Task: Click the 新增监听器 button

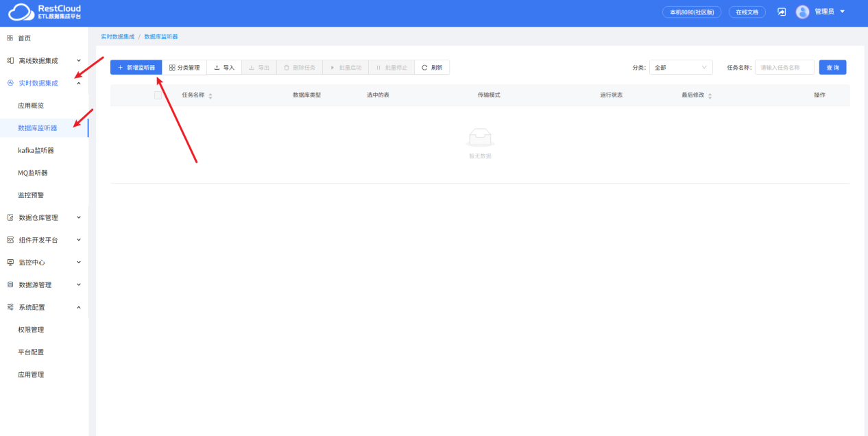Action: pos(136,68)
